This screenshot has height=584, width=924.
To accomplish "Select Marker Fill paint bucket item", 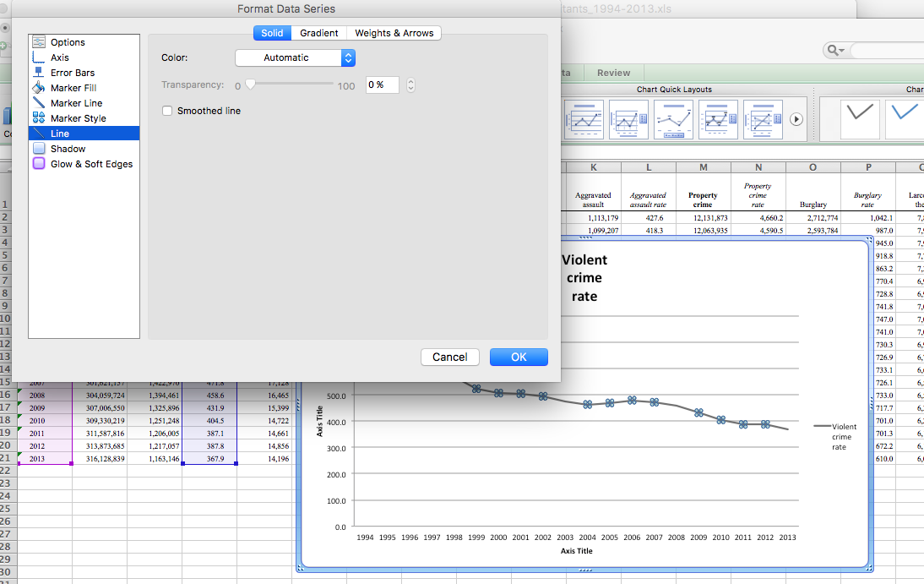I will [x=73, y=88].
